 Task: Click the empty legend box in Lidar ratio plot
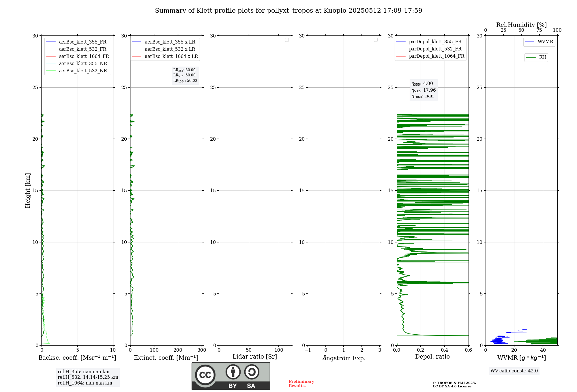[287, 40]
